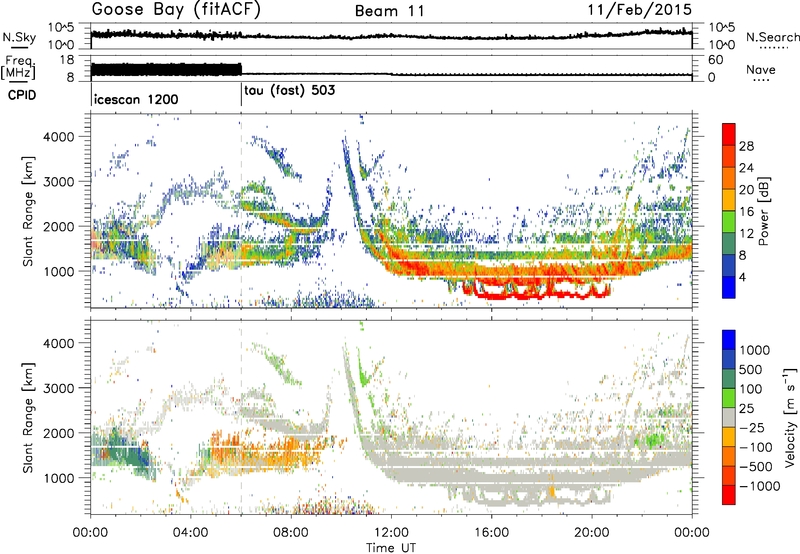Select the '60' Nave axis tick
Viewport: 800px width, 554px height.
[716, 60]
